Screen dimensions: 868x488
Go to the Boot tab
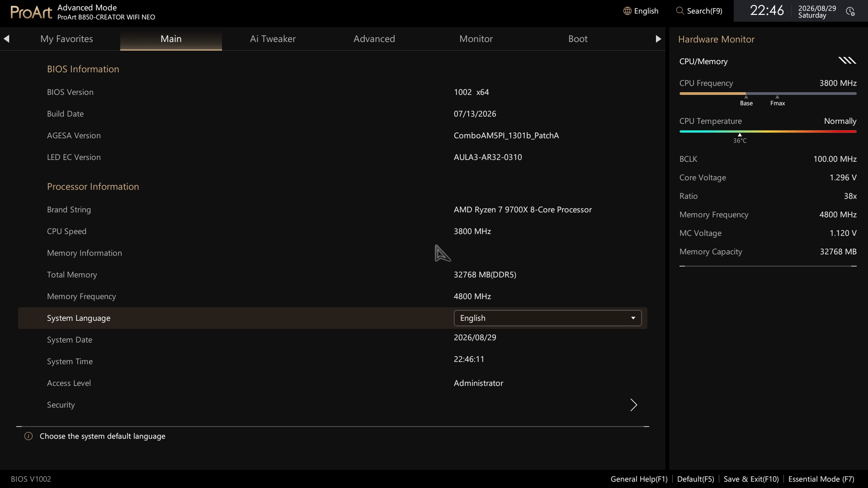point(578,39)
